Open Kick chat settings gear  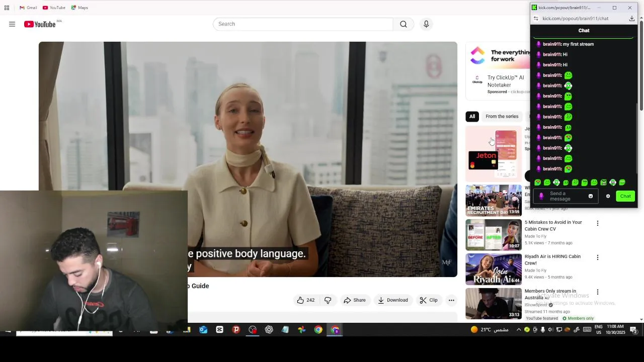coord(608,196)
